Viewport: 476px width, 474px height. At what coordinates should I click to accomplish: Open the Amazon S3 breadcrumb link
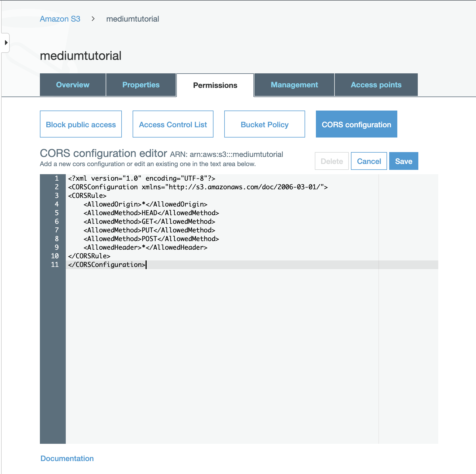tap(60, 19)
